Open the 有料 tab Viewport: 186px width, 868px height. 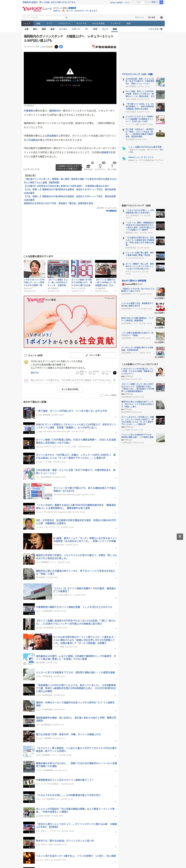tap(128, 24)
